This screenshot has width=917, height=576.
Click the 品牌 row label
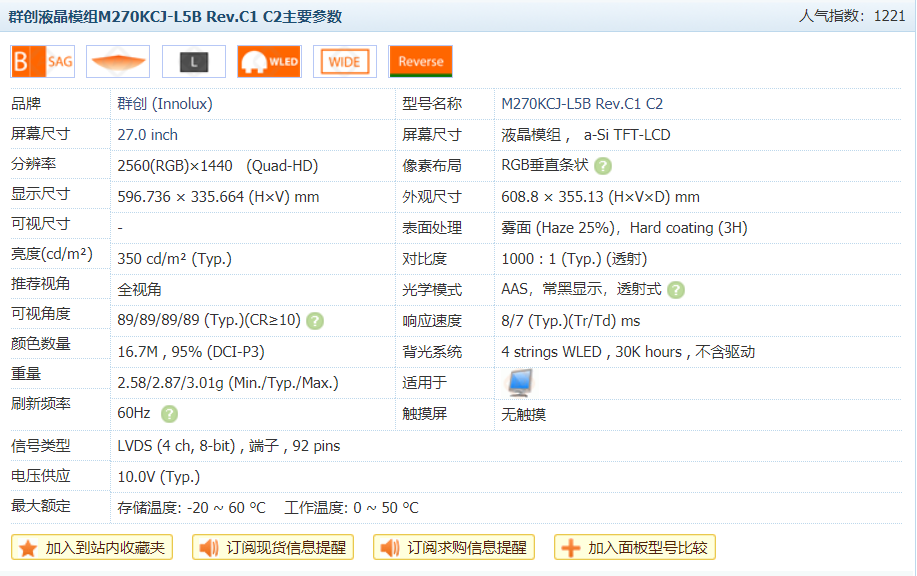[x=26, y=104]
